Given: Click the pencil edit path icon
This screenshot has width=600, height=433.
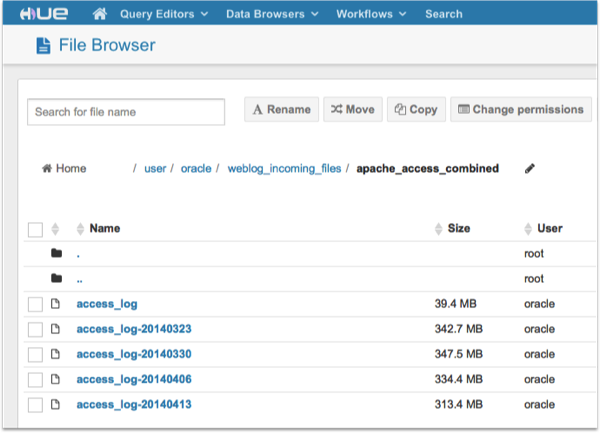Looking at the screenshot, I should point(530,168).
